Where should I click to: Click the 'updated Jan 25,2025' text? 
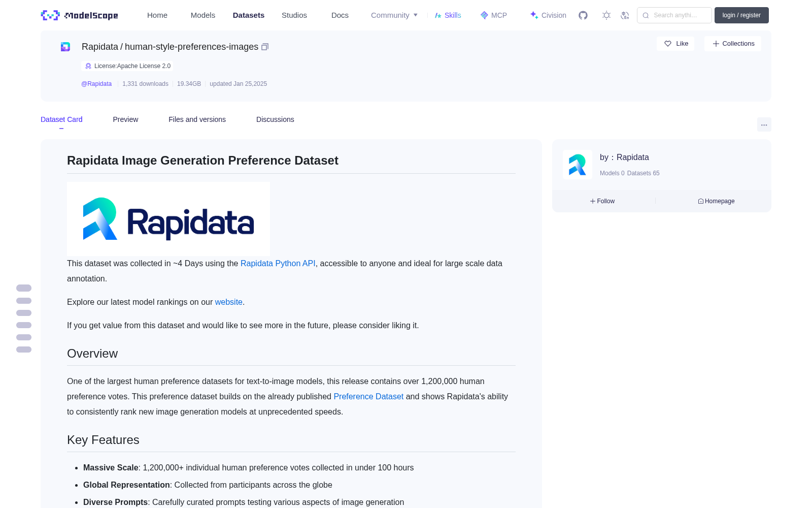click(x=238, y=84)
